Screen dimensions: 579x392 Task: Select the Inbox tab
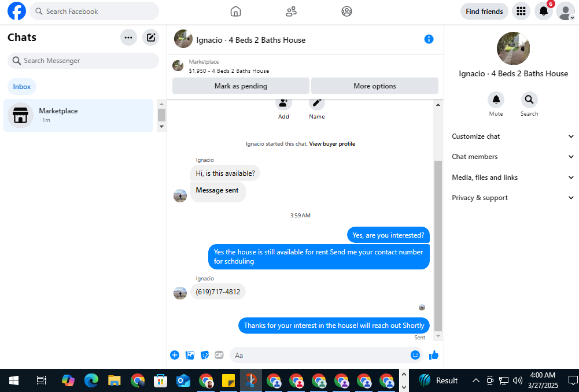22,86
